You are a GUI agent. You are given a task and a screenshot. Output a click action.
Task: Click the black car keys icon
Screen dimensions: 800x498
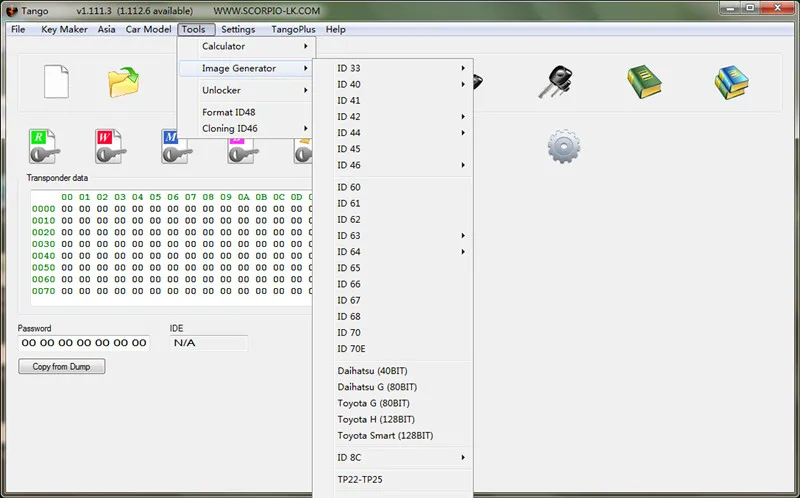click(556, 82)
